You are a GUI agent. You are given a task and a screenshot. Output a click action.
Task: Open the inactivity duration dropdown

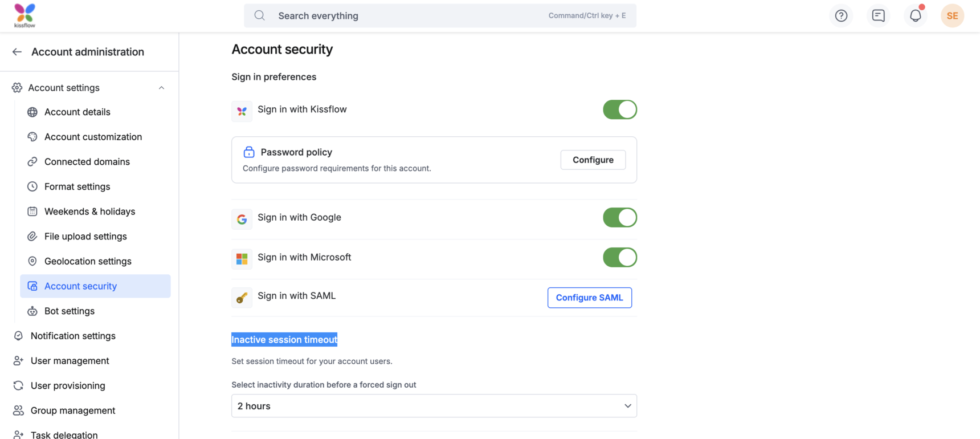point(434,406)
